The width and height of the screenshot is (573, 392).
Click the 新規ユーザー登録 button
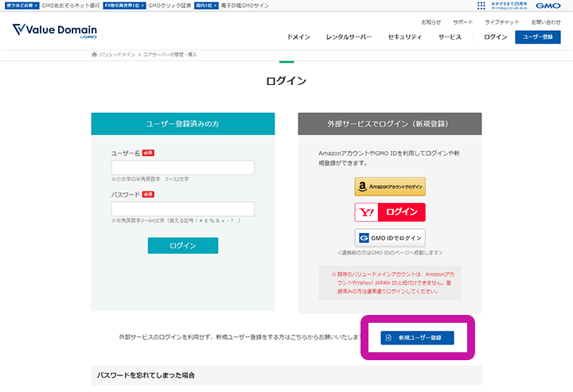point(417,338)
